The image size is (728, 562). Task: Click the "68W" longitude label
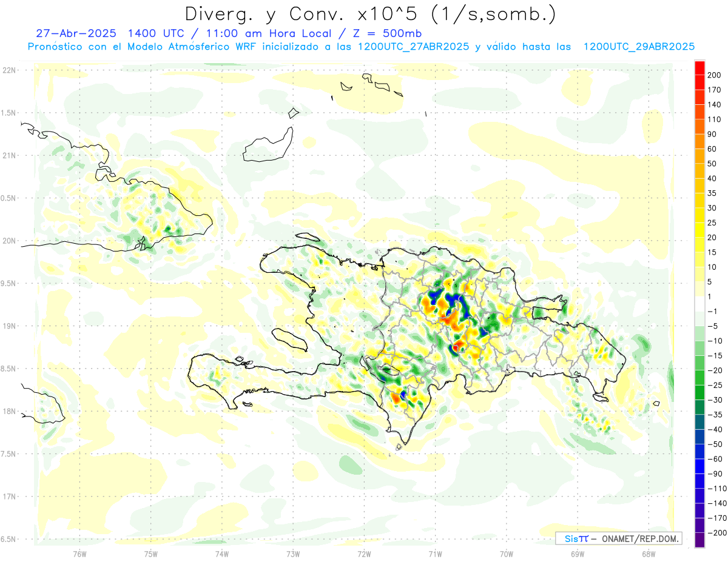[x=649, y=554]
